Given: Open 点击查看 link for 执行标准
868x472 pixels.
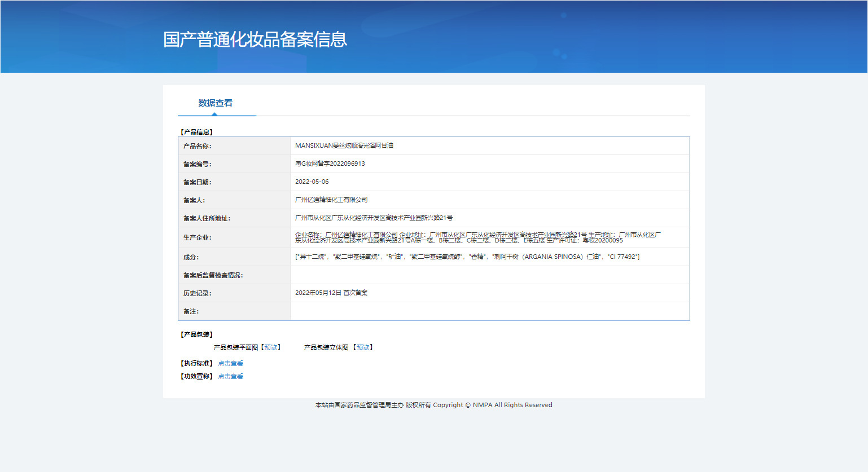Looking at the screenshot, I should click(x=231, y=363).
